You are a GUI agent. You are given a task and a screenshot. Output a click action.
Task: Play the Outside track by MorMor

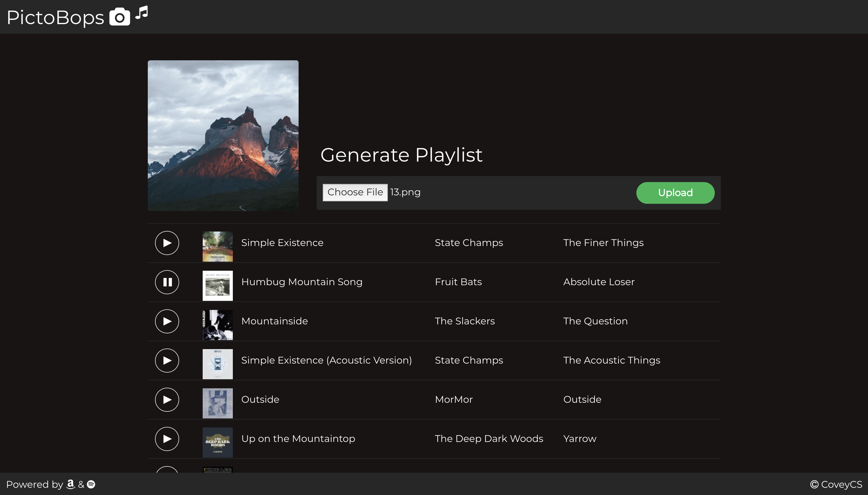(x=167, y=399)
